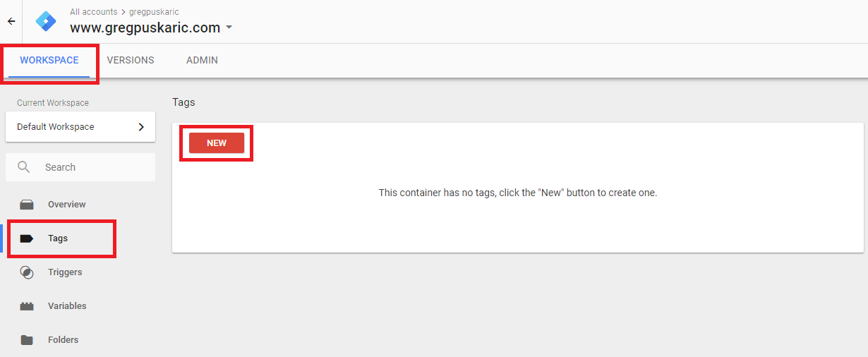The height and width of the screenshot is (357, 868).
Task: Click the Overview briefcase icon
Action: pos(27,205)
